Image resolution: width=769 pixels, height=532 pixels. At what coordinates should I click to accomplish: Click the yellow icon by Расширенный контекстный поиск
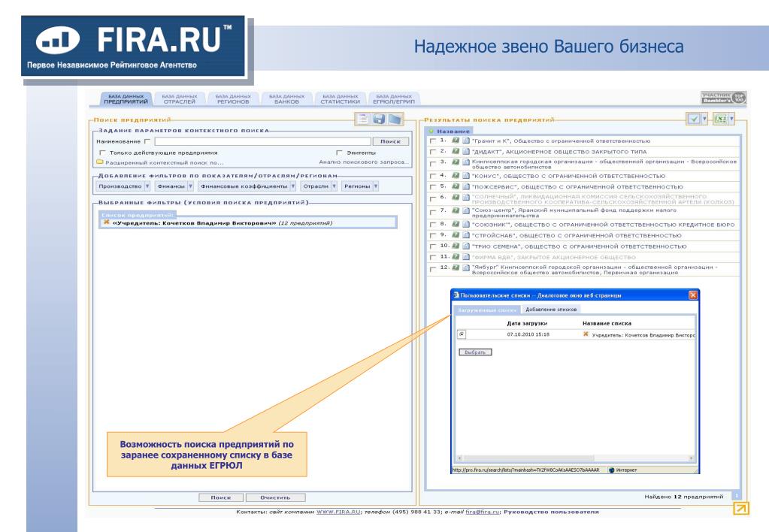pos(99,162)
